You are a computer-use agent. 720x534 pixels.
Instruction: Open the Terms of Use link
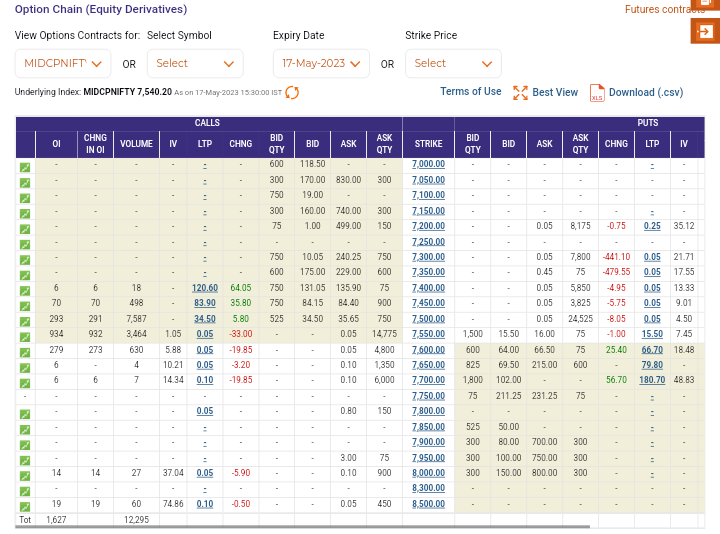[x=471, y=91]
